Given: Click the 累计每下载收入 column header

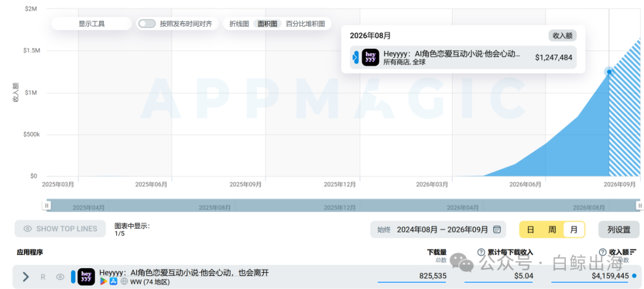Looking at the screenshot, I should (510, 252).
